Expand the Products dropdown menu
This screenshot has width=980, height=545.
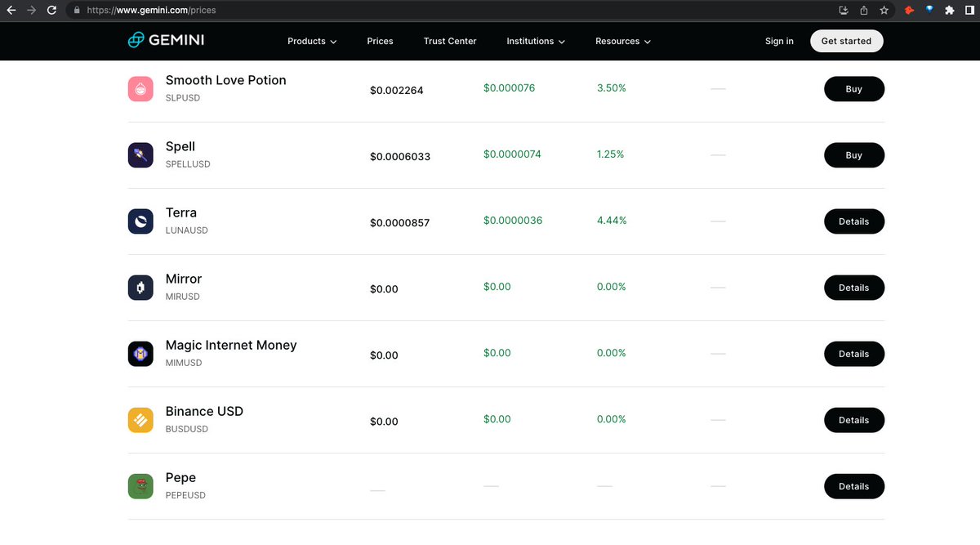pyautogui.click(x=312, y=41)
